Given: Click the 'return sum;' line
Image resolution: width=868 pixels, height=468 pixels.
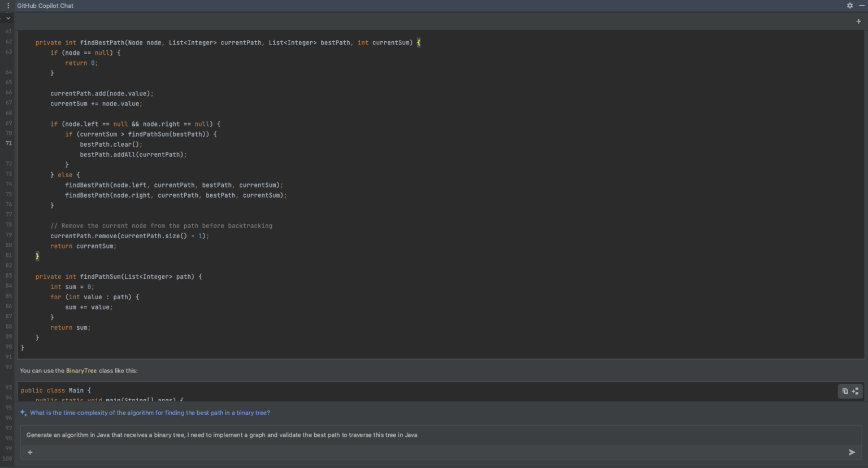Looking at the screenshot, I should coord(71,327).
